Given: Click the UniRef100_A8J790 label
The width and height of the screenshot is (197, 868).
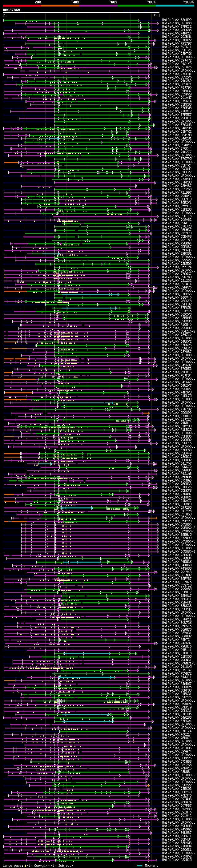Looking at the screenshot, I should point(177,88).
